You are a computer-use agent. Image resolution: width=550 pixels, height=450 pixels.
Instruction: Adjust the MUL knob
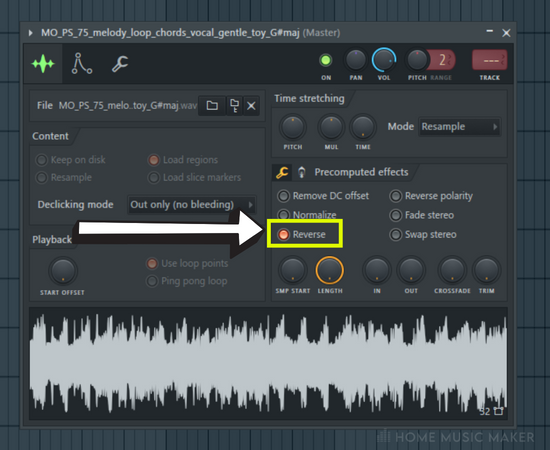tap(331, 127)
